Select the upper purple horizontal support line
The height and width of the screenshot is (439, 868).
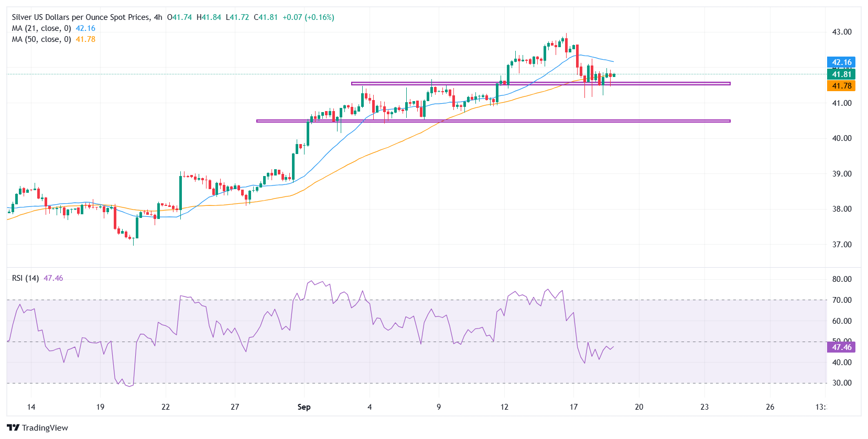click(x=540, y=83)
